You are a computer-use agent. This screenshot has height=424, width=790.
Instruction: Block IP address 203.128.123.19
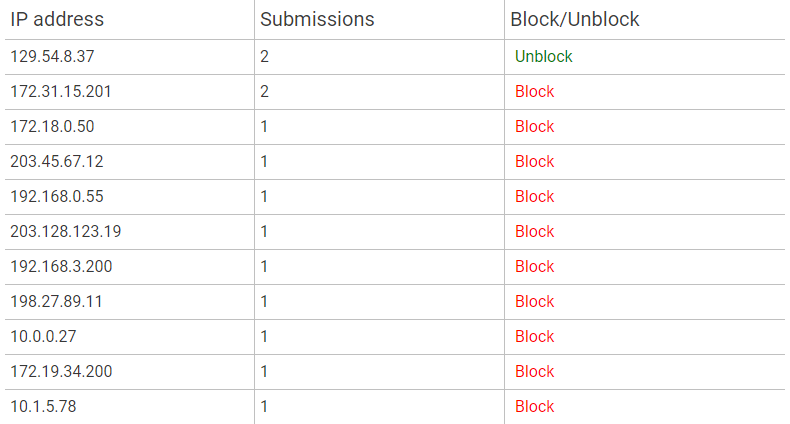tap(534, 232)
